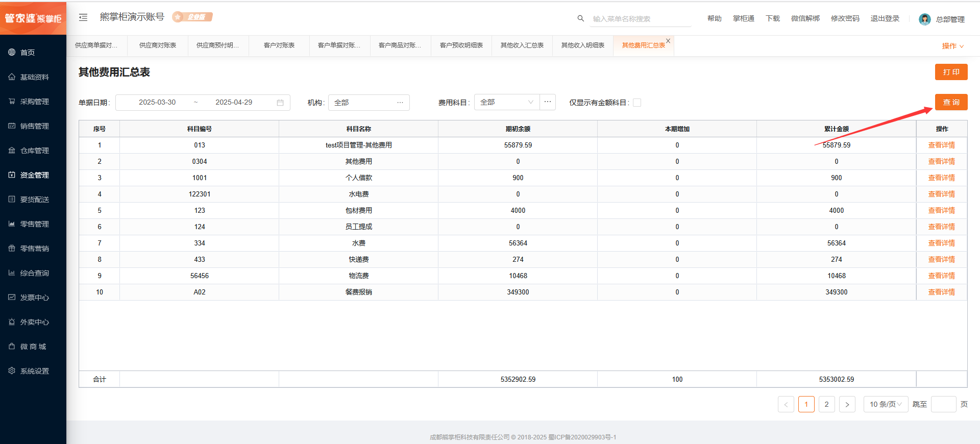
Task: Open the date picker calendar icon
Action: click(x=280, y=103)
